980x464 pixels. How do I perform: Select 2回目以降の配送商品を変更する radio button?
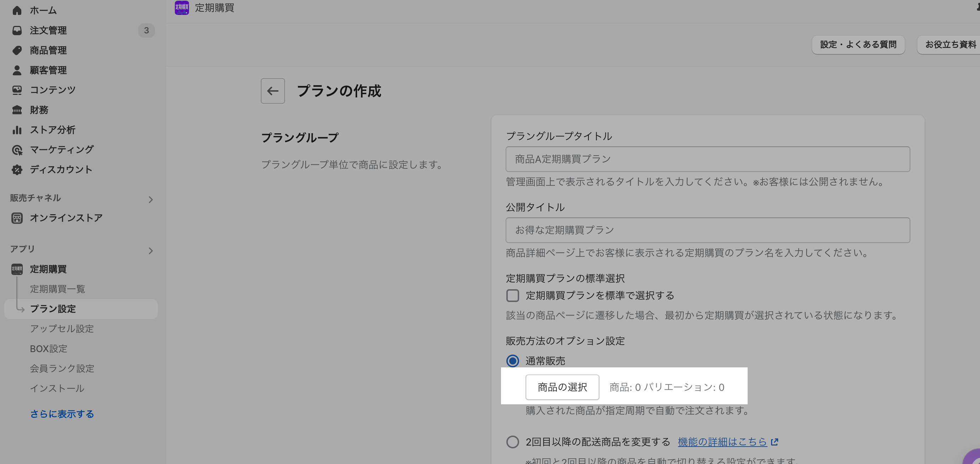512,442
